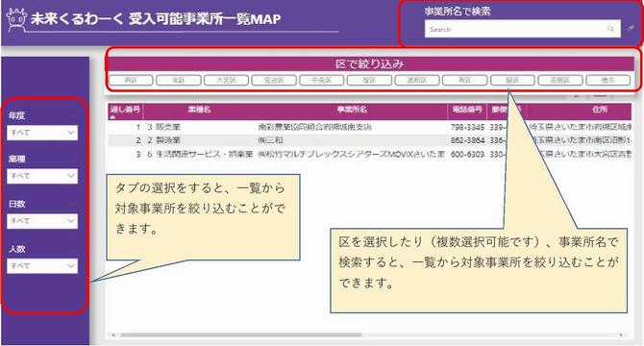The width and height of the screenshot is (644, 346).
Task: Click the magnifier icon in the search box
Action: click(x=610, y=29)
